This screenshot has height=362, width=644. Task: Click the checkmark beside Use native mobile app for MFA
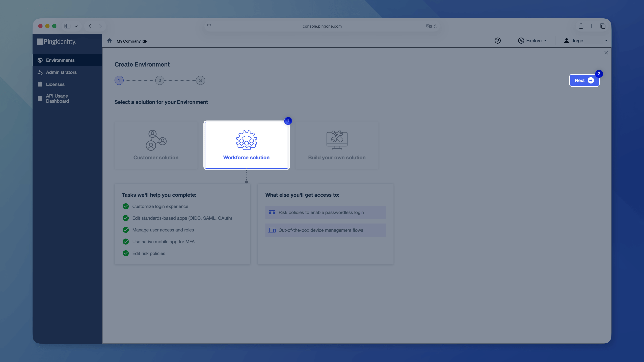[x=126, y=242]
